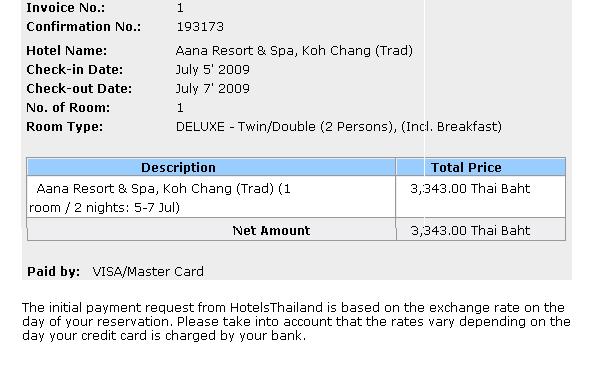Click the Net Amount 3,343.00 Thai Baht value
This screenshot has height=384, width=595.
click(470, 230)
